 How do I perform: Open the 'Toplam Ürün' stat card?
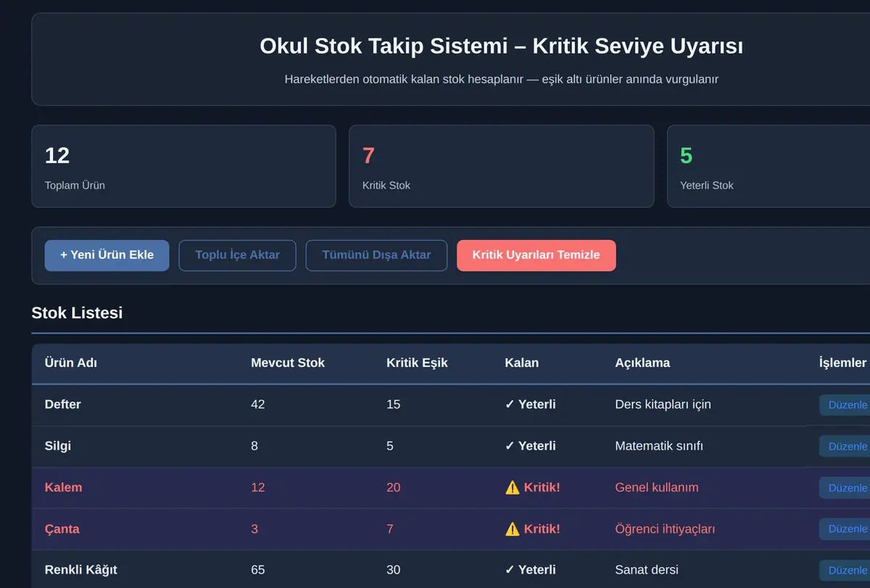tap(183, 166)
